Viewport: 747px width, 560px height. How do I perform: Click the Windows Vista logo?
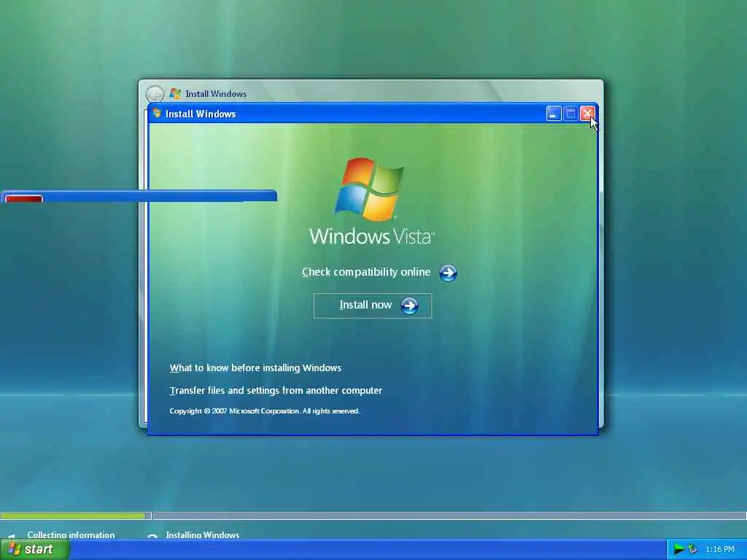[371, 201]
